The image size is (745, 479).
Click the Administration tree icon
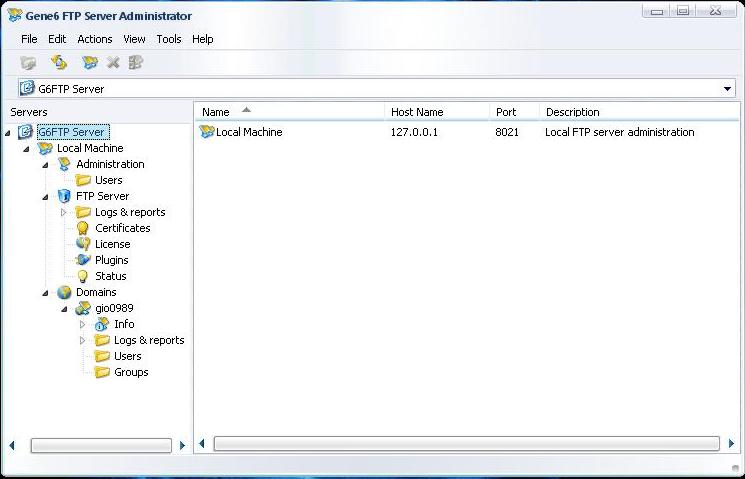point(64,164)
